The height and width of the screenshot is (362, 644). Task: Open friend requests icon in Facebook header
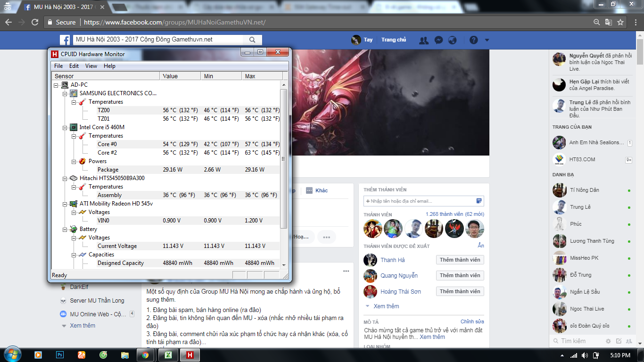(x=424, y=40)
